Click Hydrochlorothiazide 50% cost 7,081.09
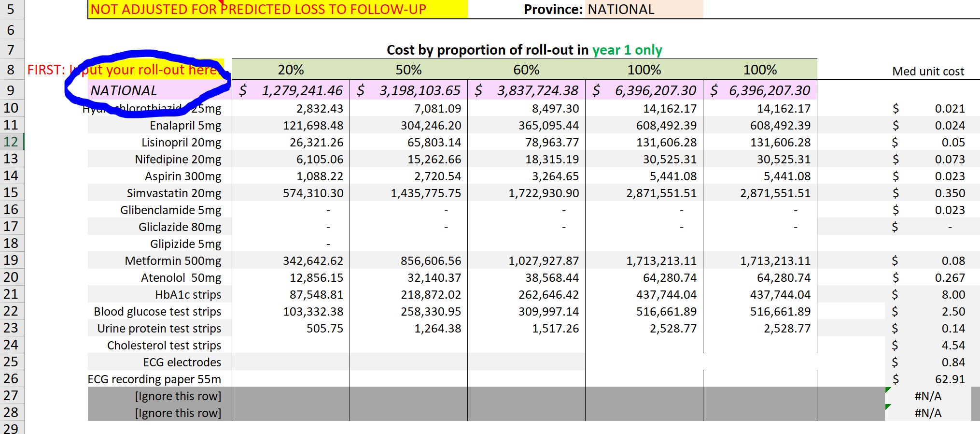The width and height of the screenshot is (980, 434). point(437,109)
